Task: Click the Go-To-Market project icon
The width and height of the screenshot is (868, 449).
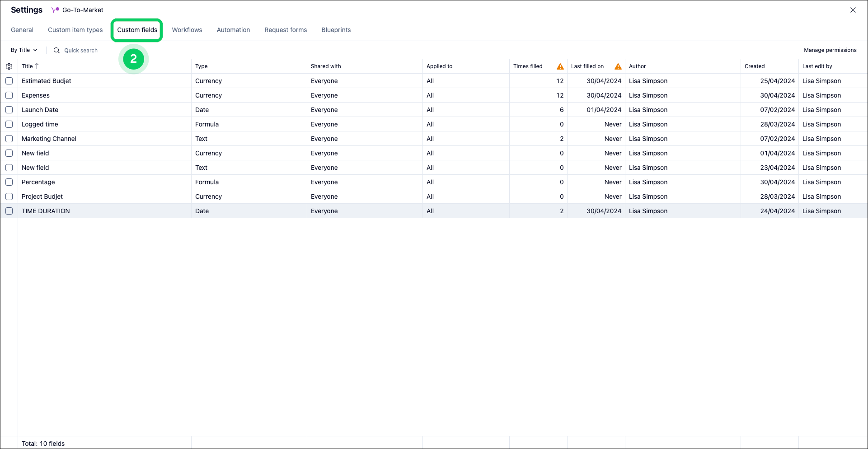Action: [x=55, y=9]
